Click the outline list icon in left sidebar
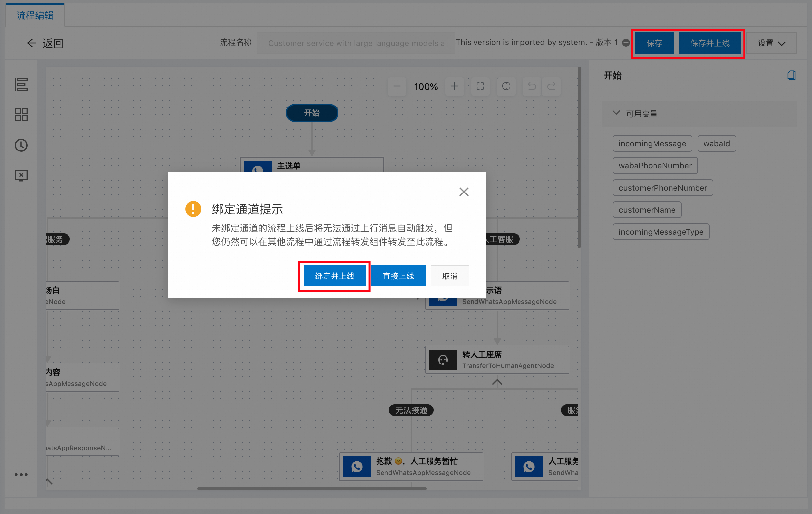 [21, 84]
